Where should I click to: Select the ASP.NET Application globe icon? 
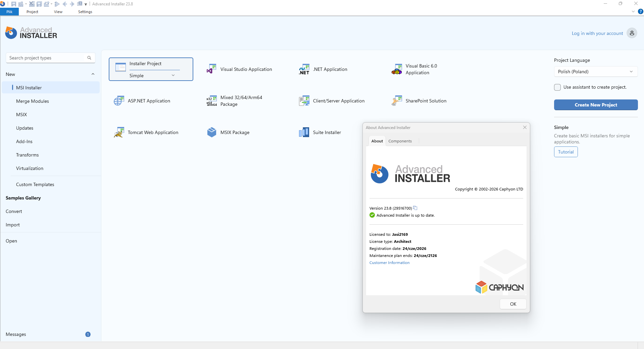(119, 101)
